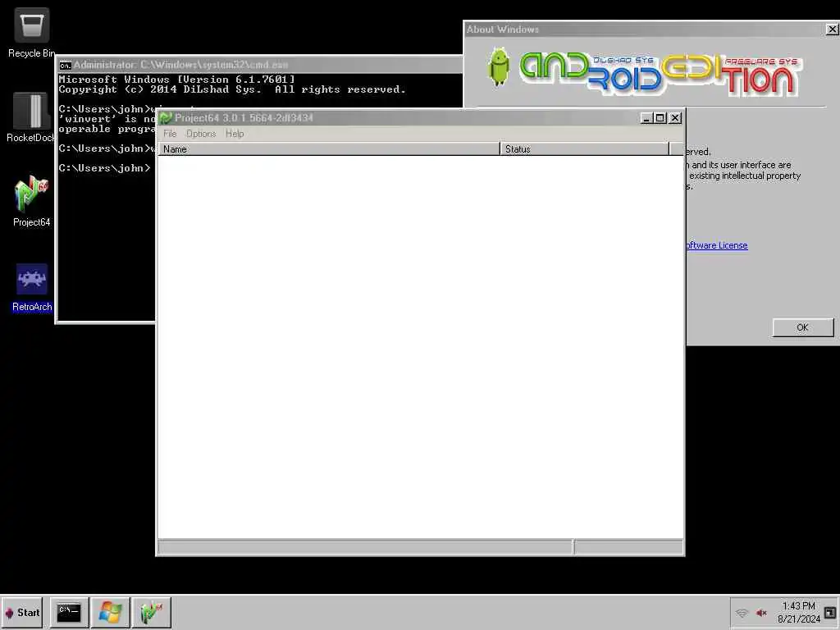The width and height of the screenshot is (840, 630).
Task: Open the Recycle Bin desktop icon
Action: click(32, 33)
